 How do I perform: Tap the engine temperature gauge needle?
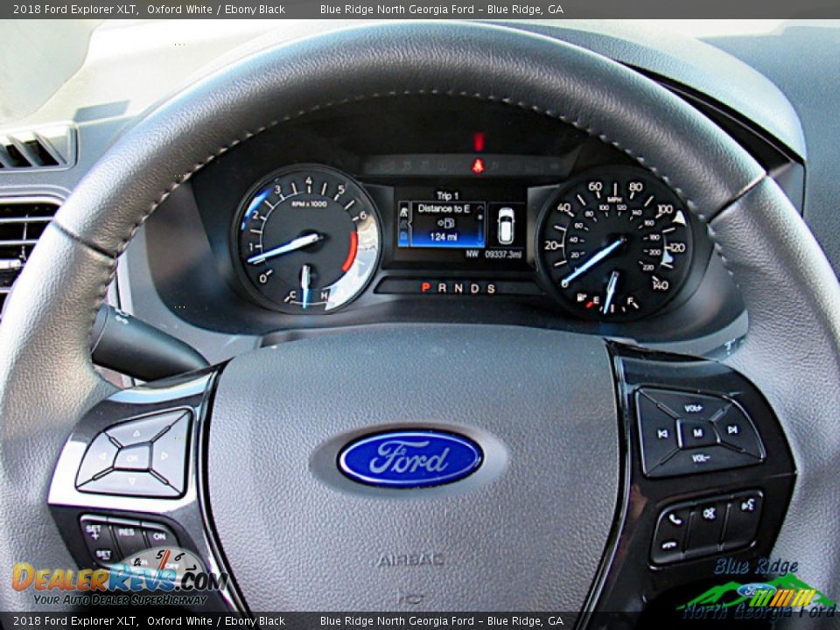click(x=305, y=286)
